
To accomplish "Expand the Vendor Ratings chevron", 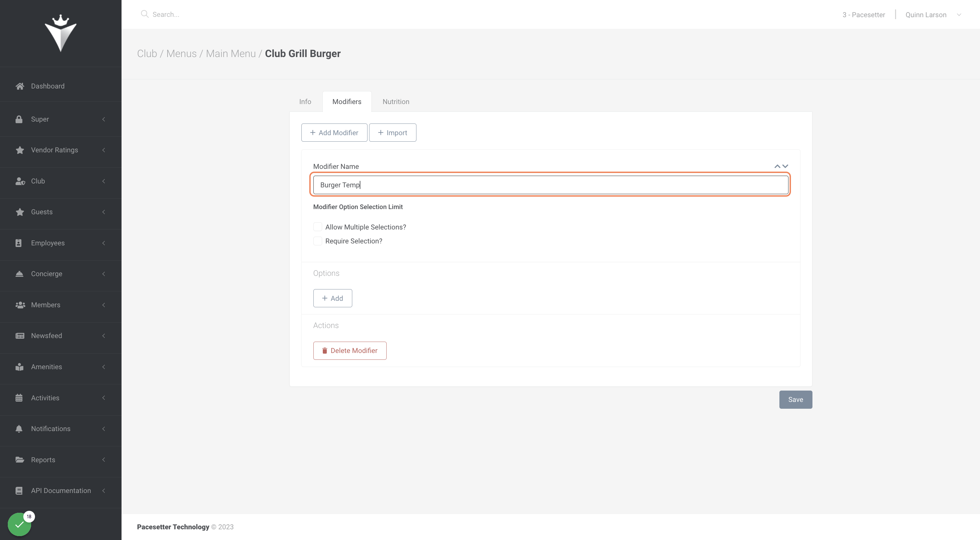I will point(103,150).
